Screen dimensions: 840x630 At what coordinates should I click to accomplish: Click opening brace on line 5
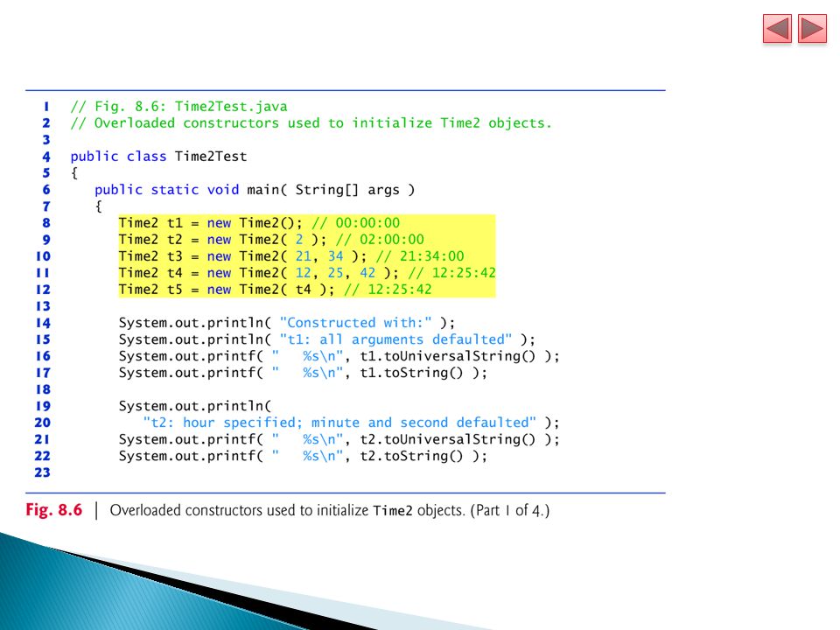coord(74,173)
